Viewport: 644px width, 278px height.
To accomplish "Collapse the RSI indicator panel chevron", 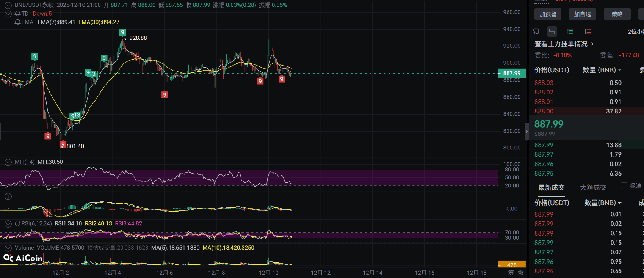I will click(8, 224).
